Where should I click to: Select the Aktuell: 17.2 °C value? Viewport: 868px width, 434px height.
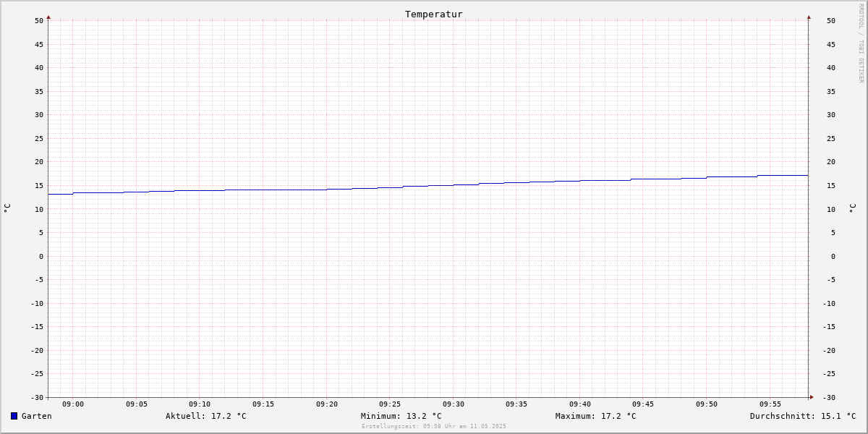click(x=205, y=416)
